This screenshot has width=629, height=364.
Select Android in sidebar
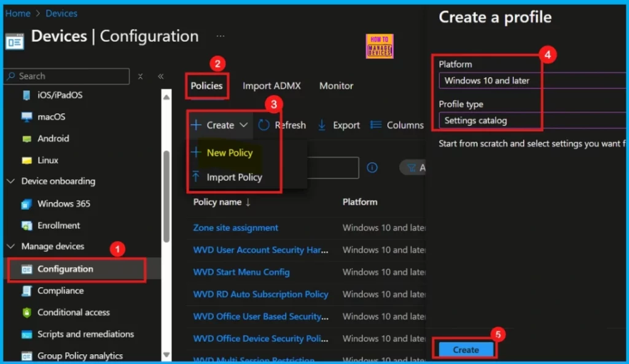[x=53, y=139]
